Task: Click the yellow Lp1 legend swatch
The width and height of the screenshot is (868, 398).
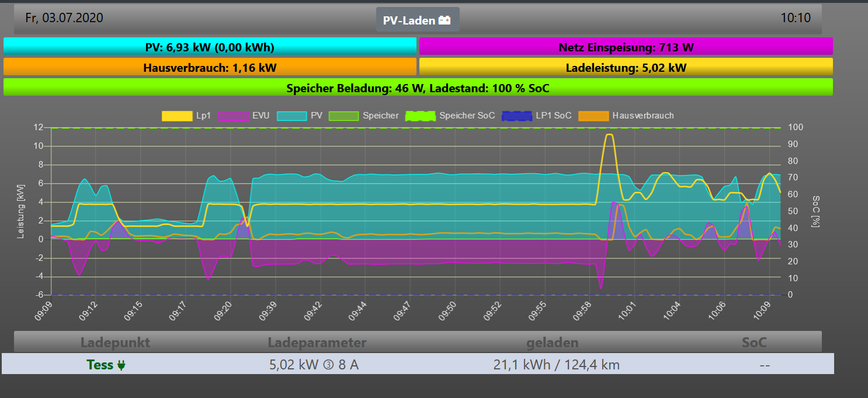Action: pos(176,116)
